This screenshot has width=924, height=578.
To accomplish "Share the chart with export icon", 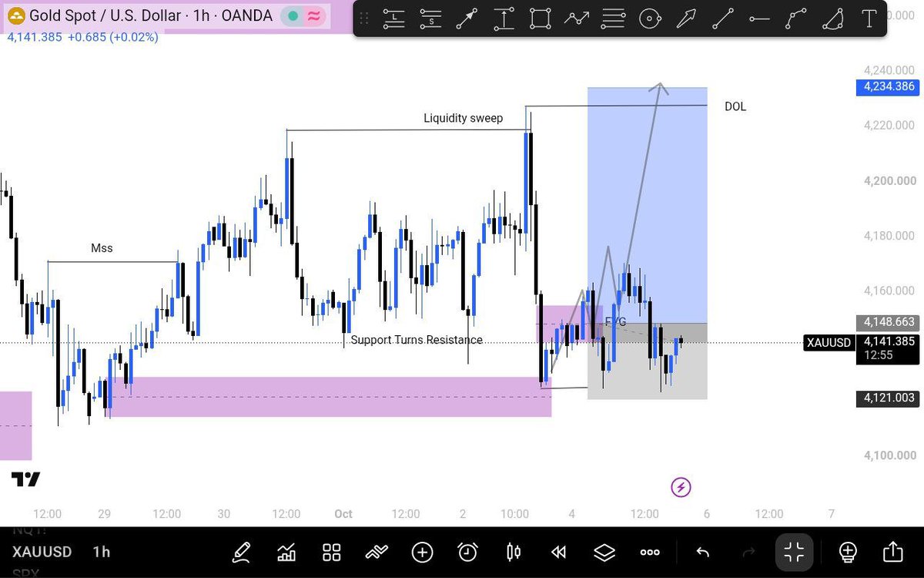I will click(893, 552).
